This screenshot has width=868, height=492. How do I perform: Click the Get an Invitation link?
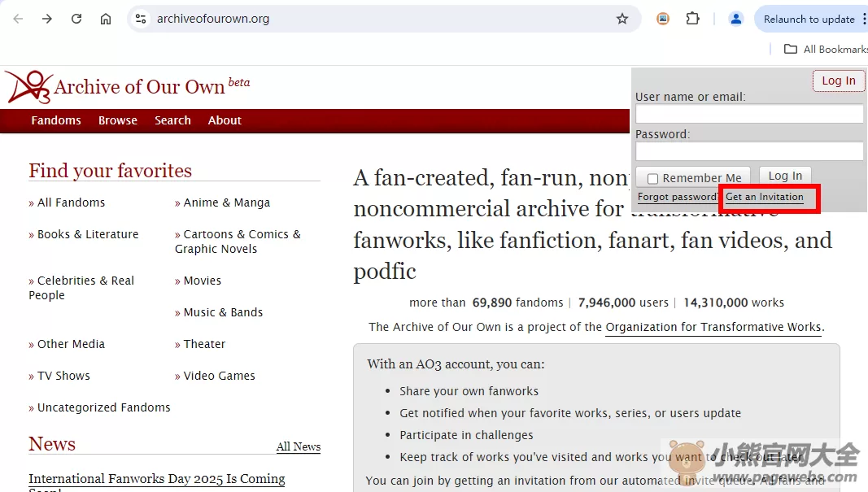click(765, 197)
